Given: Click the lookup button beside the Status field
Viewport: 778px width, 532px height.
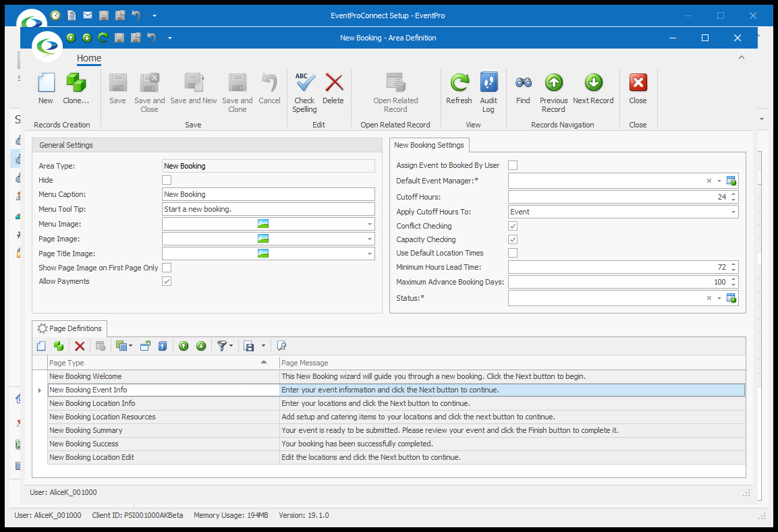Looking at the screenshot, I should pos(731,299).
